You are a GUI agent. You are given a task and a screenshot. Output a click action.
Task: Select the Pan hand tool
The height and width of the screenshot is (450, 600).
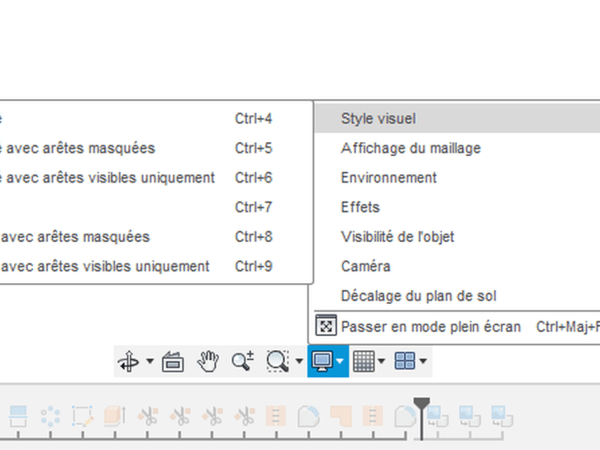[207, 361]
